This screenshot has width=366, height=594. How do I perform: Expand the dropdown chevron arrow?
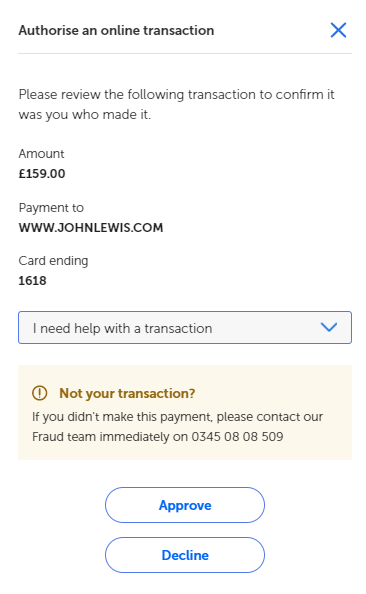pyautogui.click(x=328, y=327)
